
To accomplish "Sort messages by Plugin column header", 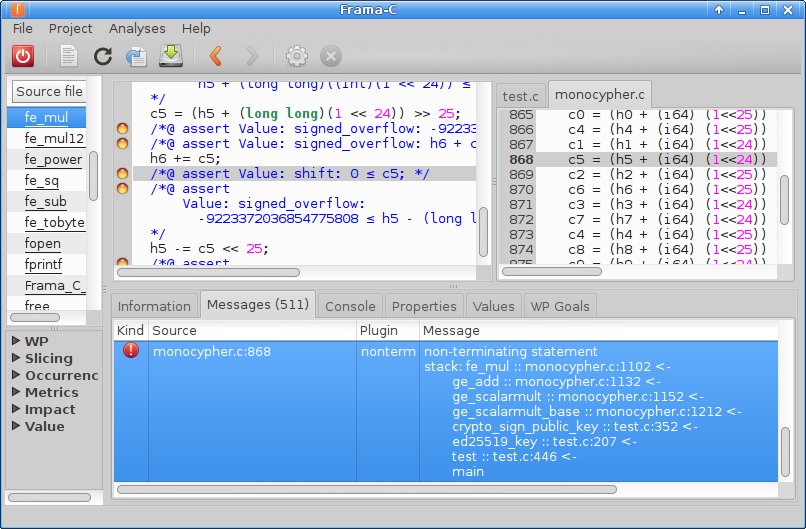I will pos(388,331).
